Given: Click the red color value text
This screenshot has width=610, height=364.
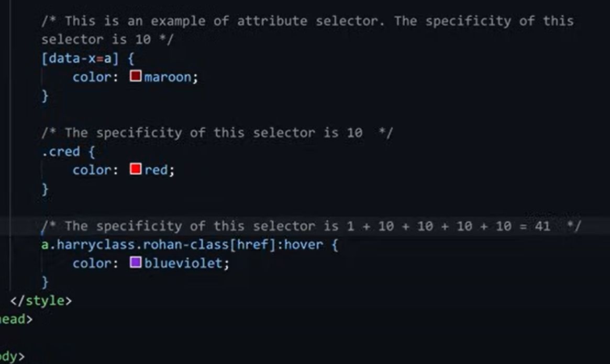Looking at the screenshot, I should 156,170.
